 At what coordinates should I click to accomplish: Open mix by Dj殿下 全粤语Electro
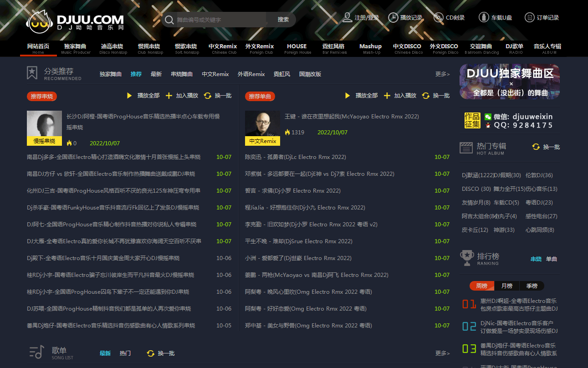pyautogui.click(x=103, y=258)
